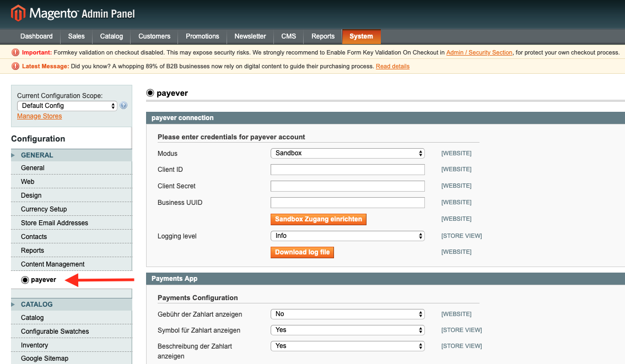The width and height of the screenshot is (625, 364).
Task: Open the Customers menu
Action: tap(154, 36)
